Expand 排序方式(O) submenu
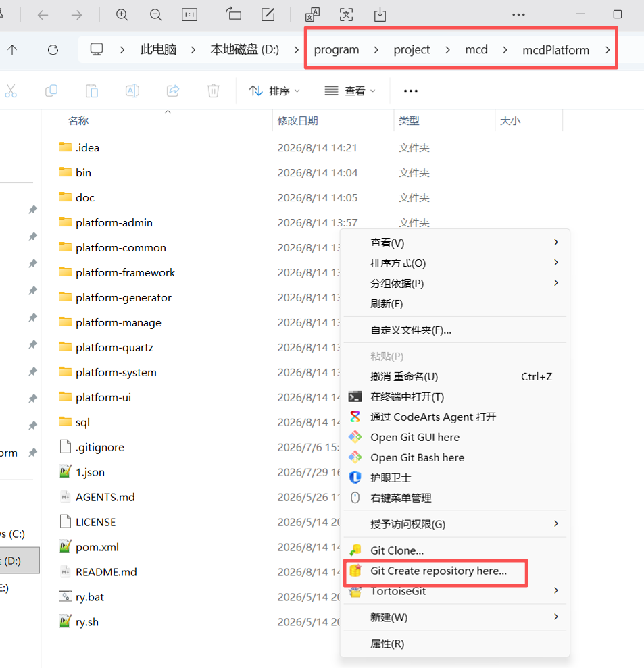 tap(555, 263)
